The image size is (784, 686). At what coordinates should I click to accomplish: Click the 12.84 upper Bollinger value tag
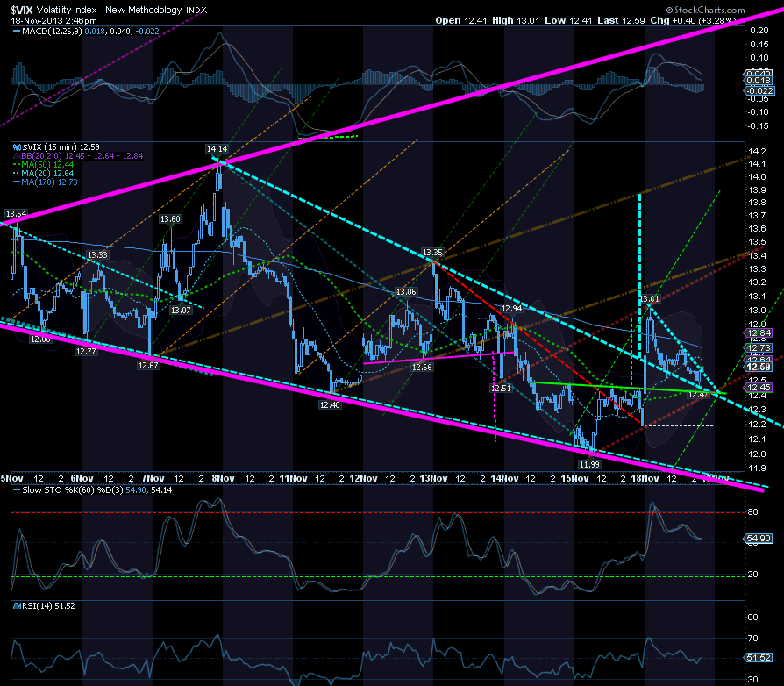(x=759, y=333)
